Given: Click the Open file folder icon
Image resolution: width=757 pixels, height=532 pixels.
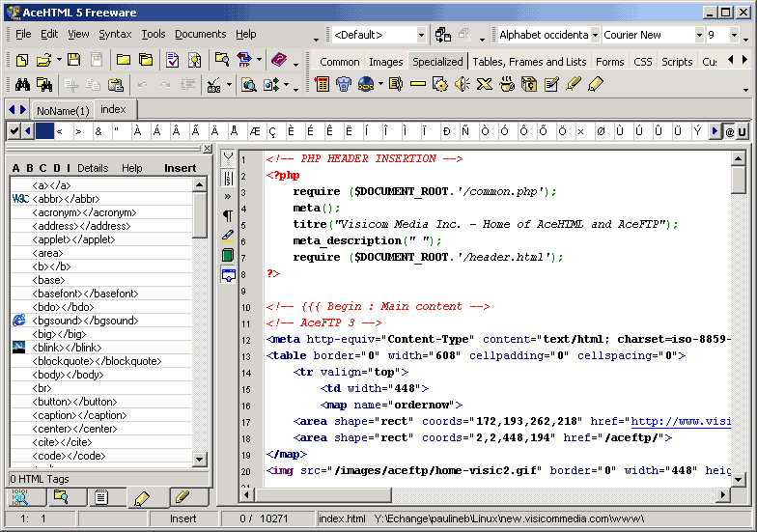Looking at the screenshot, I should 42,60.
